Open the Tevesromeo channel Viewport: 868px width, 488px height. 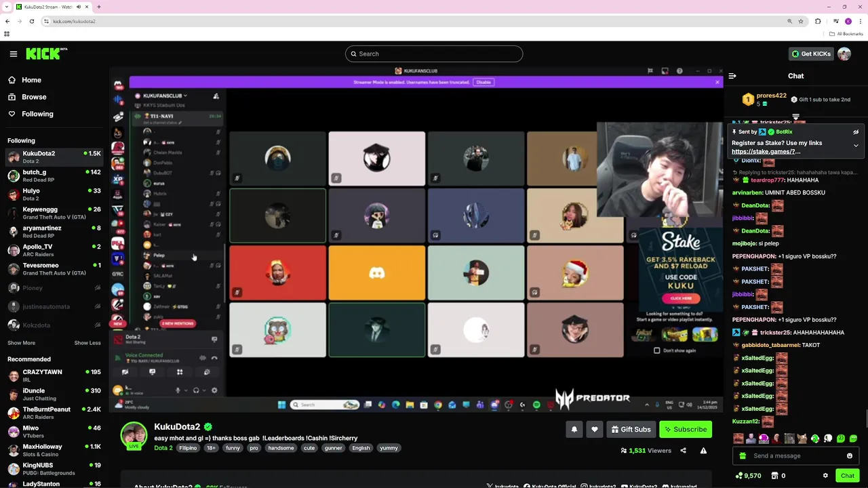(54, 269)
